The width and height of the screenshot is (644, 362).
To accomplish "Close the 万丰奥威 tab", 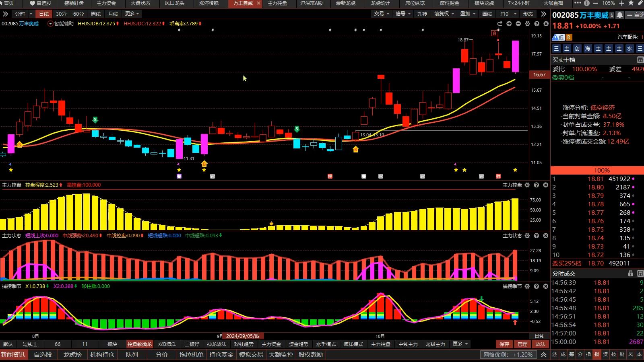I will tap(258, 3).
